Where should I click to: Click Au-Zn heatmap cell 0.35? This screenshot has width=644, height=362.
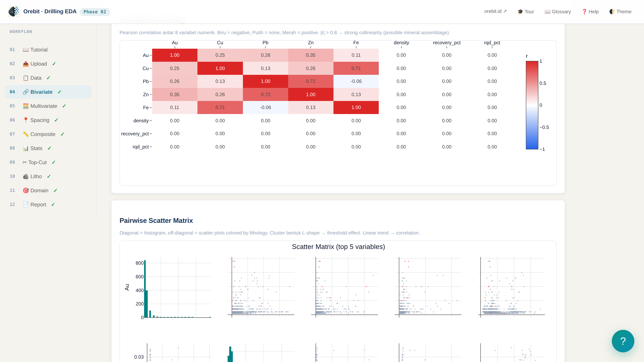tap(311, 55)
